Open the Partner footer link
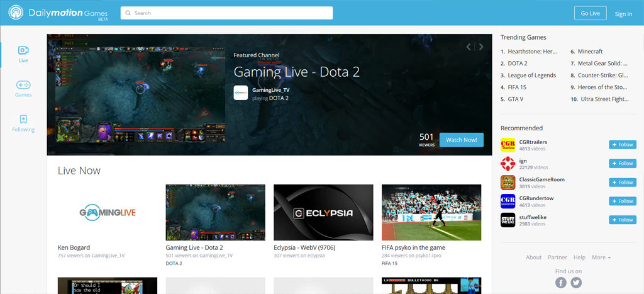644x294 pixels. click(557, 257)
